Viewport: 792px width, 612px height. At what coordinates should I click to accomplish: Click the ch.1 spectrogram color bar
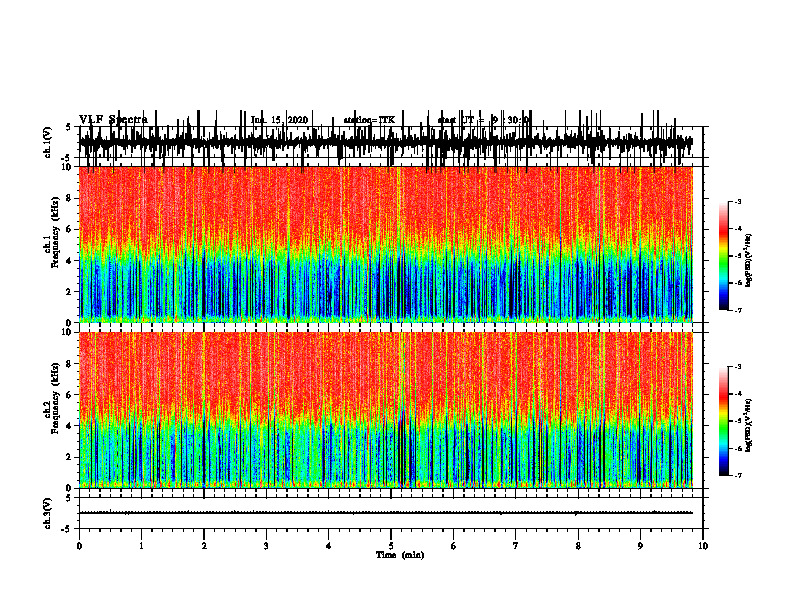[724, 256]
